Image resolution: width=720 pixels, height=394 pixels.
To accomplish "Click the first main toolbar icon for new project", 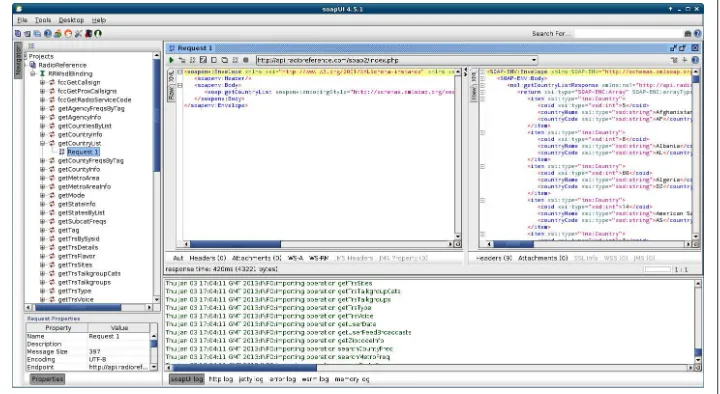I will point(18,34).
